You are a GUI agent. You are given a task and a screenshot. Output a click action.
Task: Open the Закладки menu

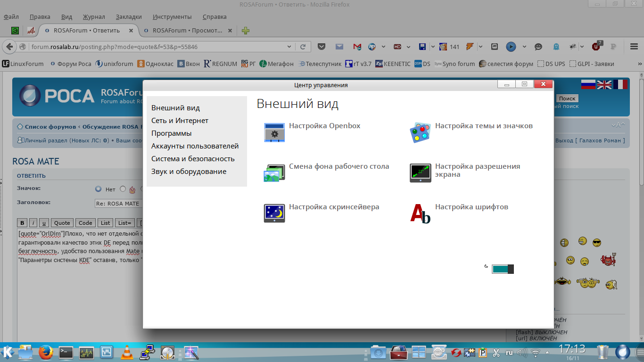tap(128, 16)
